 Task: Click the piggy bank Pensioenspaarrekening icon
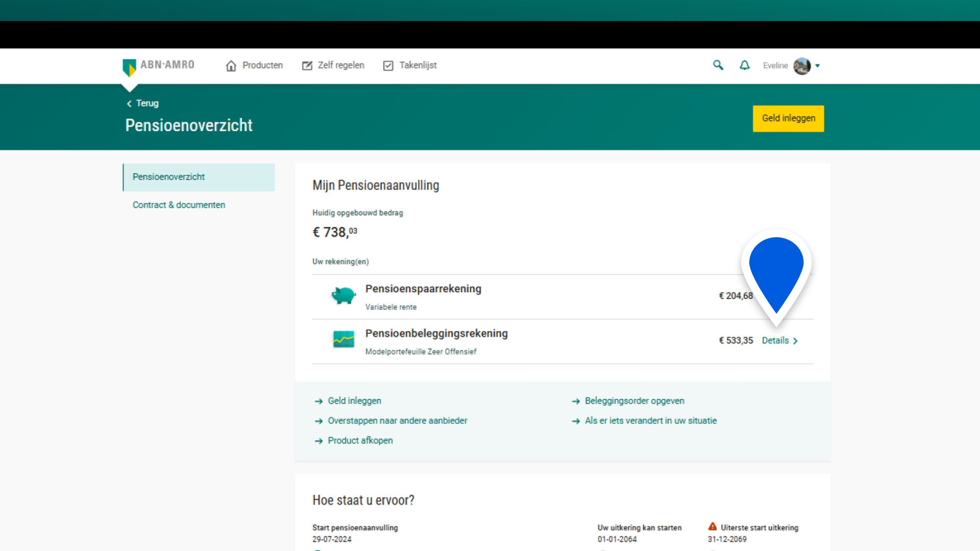(344, 295)
